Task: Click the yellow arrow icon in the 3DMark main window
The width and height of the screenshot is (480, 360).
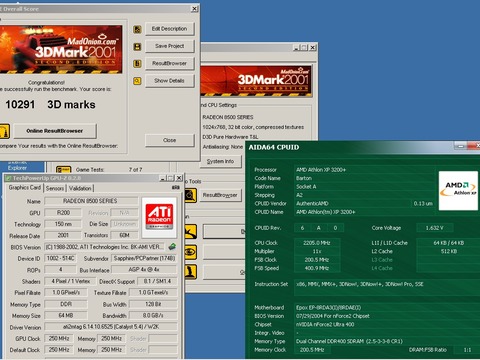Action: coord(191,231)
